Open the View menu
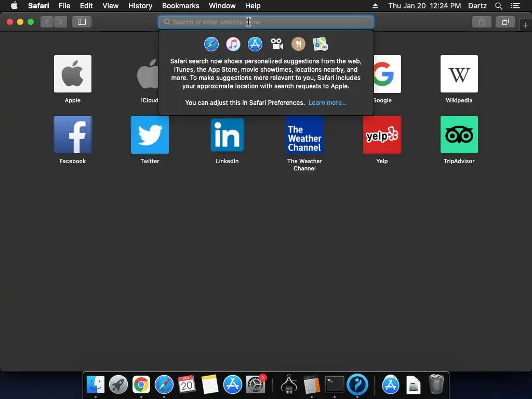The width and height of the screenshot is (532, 399). 110,6
